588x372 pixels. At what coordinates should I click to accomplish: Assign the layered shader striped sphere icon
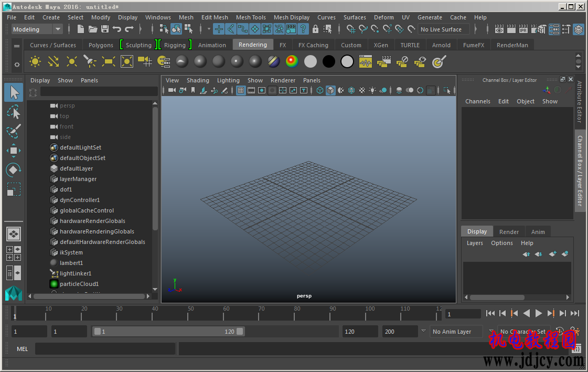pyautogui.click(x=274, y=61)
